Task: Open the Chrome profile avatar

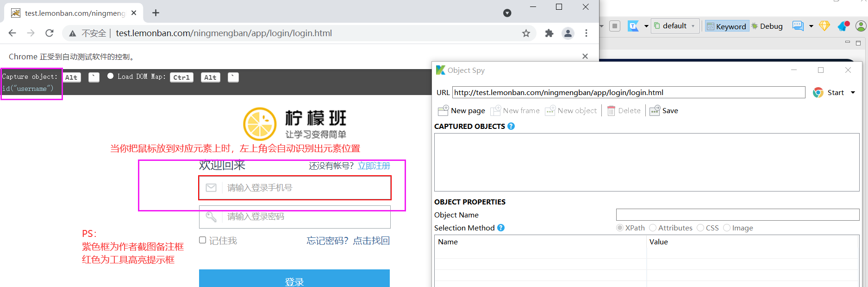Action: coord(568,33)
